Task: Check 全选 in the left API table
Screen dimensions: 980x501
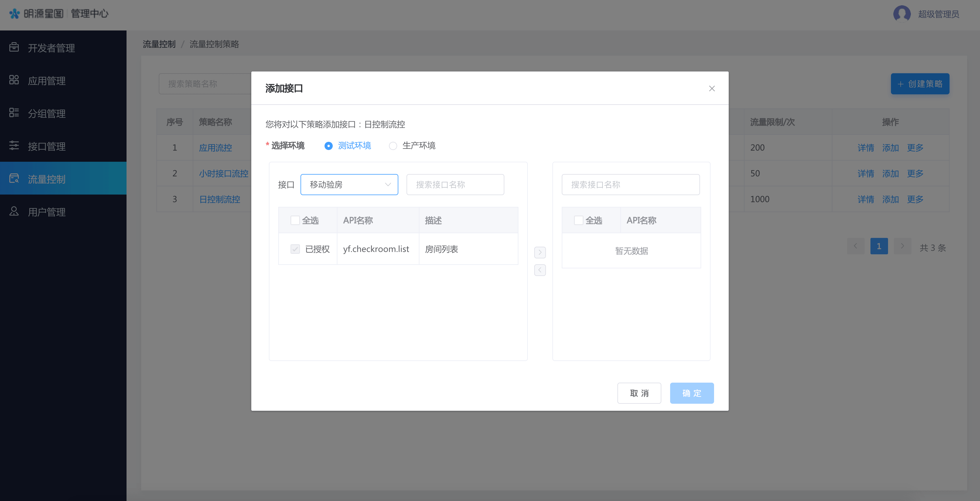Action: point(295,220)
